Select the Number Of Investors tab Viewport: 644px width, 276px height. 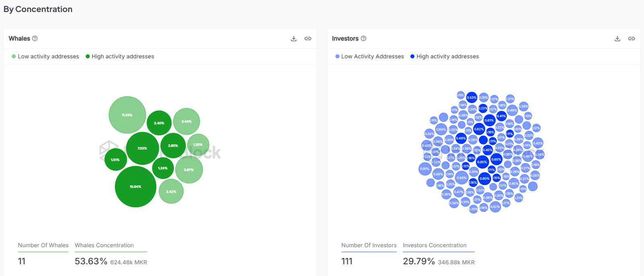pos(369,245)
